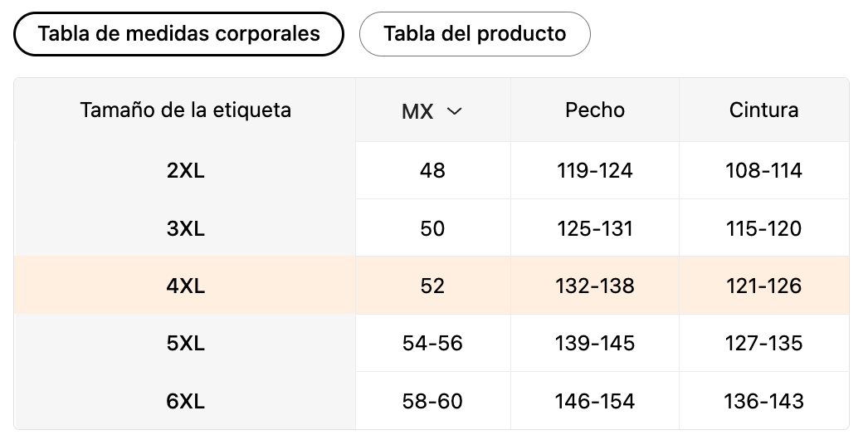The height and width of the screenshot is (440, 868).
Task: Click the chevron arrow next to MX
Action: (x=454, y=111)
